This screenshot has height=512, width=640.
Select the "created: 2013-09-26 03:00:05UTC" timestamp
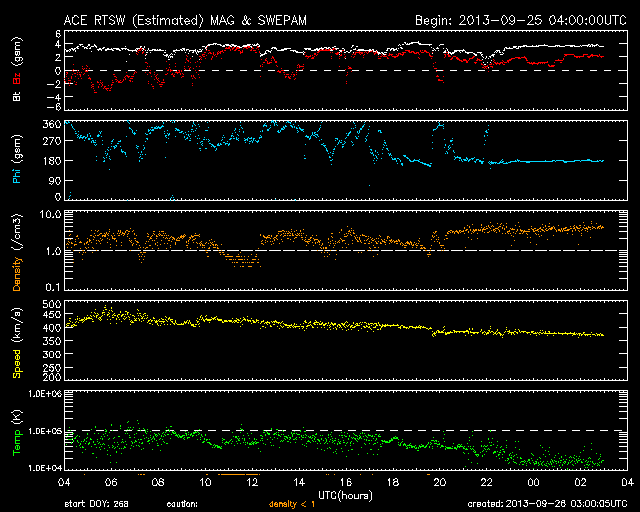547,504
